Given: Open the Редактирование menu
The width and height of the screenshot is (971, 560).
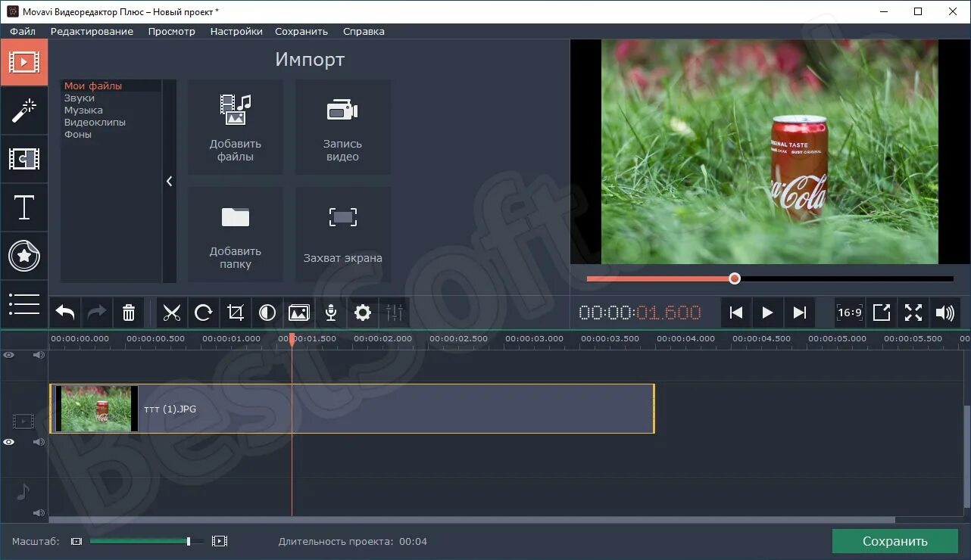Looking at the screenshot, I should (92, 31).
